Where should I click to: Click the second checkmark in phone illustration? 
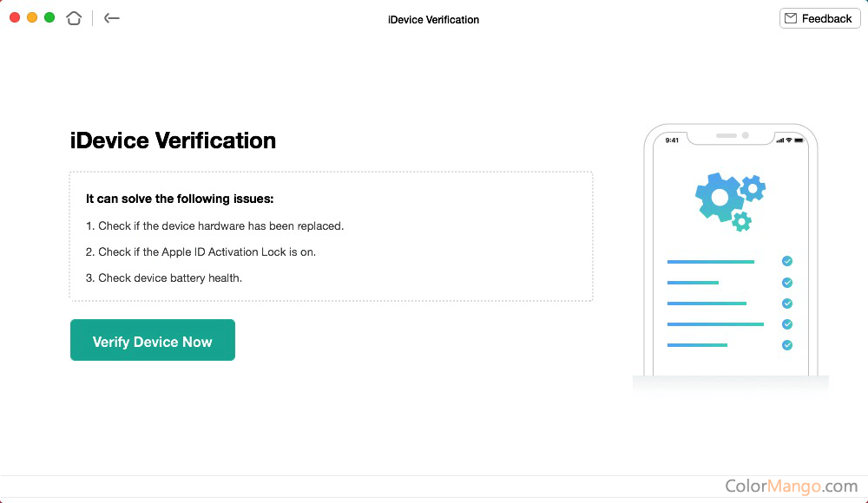(x=786, y=283)
